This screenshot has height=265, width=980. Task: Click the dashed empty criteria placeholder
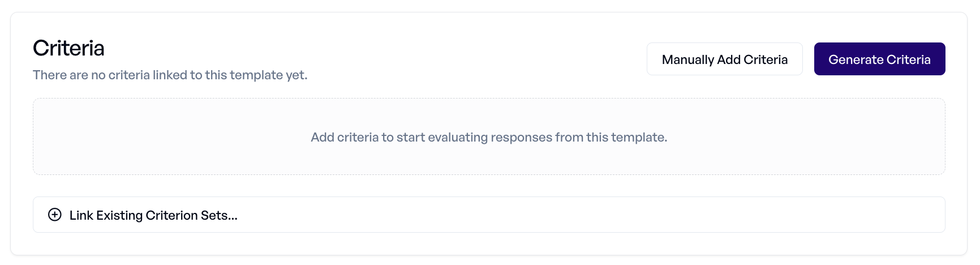click(489, 136)
